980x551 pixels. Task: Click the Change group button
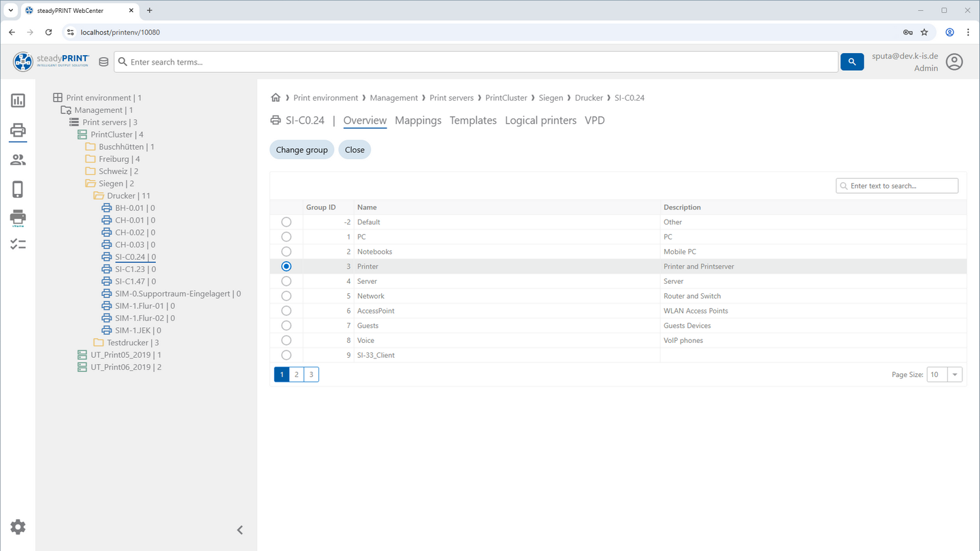coord(301,150)
